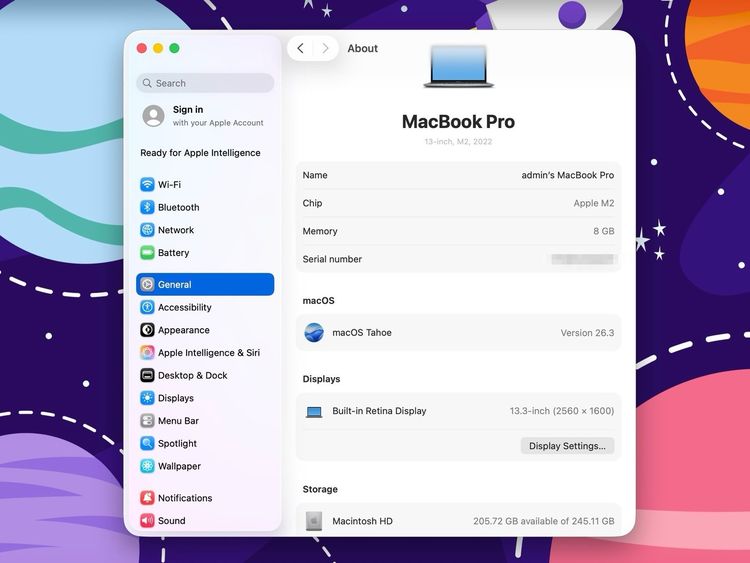Click the Search field

pos(205,83)
